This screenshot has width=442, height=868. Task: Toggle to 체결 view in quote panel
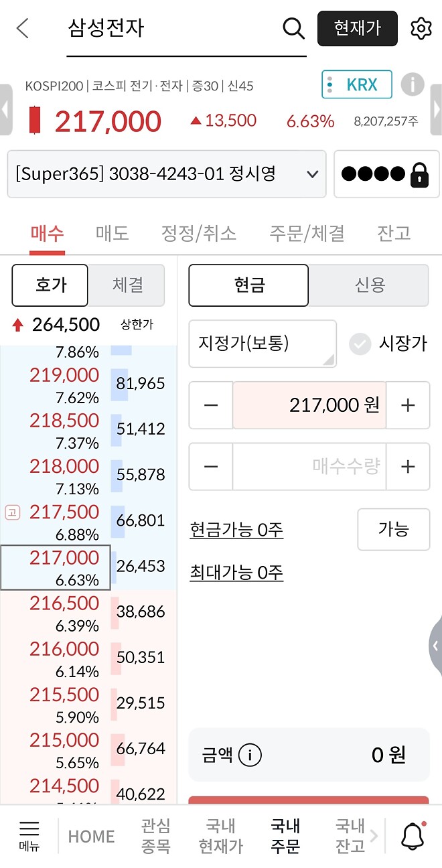[127, 285]
